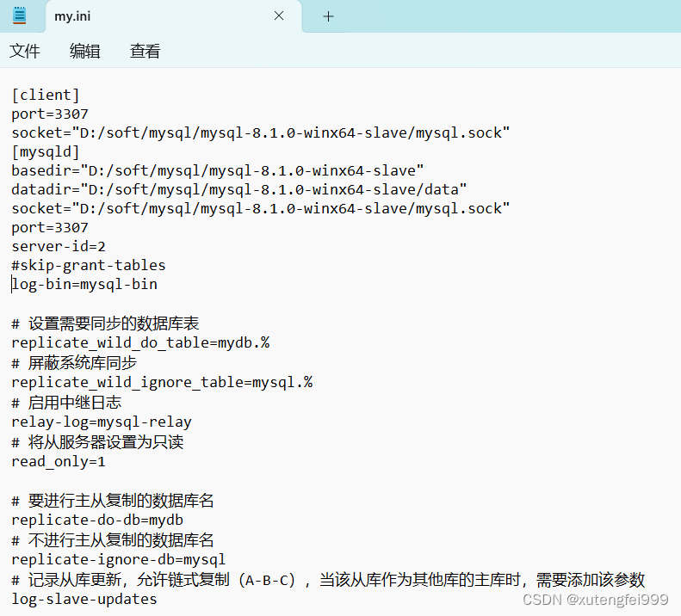Open the 编辑 menu
The height and width of the screenshot is (616, 681).
(x=84, y=52)
